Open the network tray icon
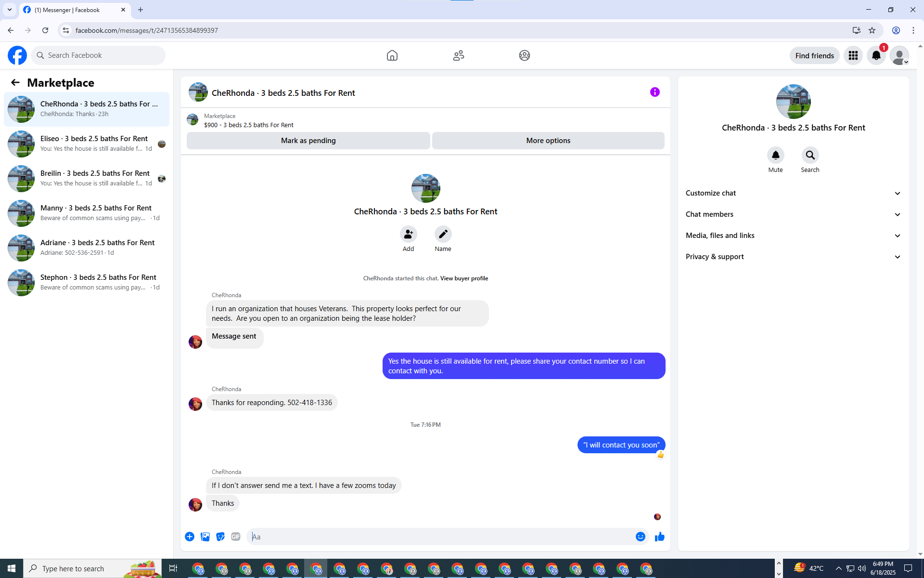924x578 pixels. 850,568
